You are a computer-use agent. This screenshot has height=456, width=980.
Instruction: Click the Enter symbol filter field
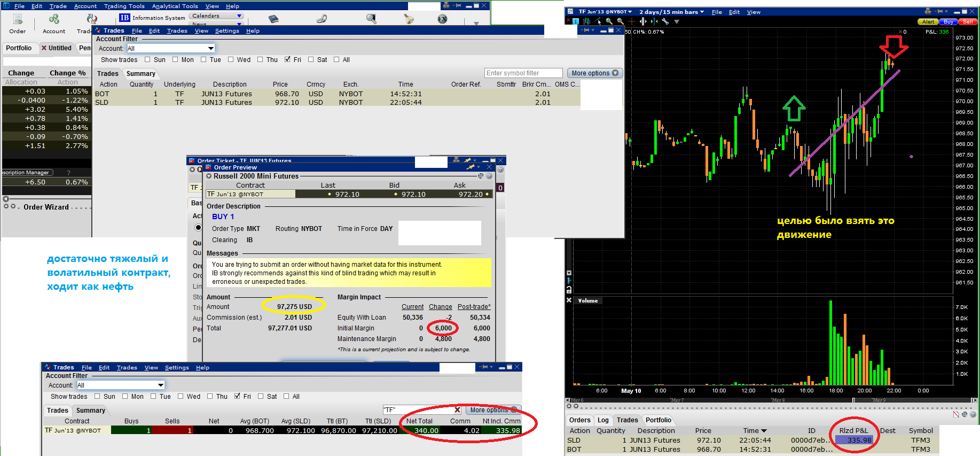[x=523, y=73]
